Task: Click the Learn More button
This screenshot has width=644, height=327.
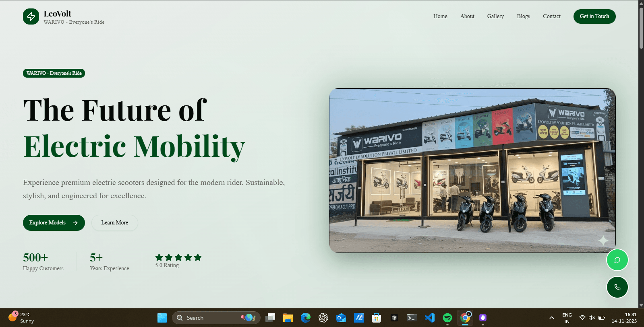Action: [x=115, y=223]
